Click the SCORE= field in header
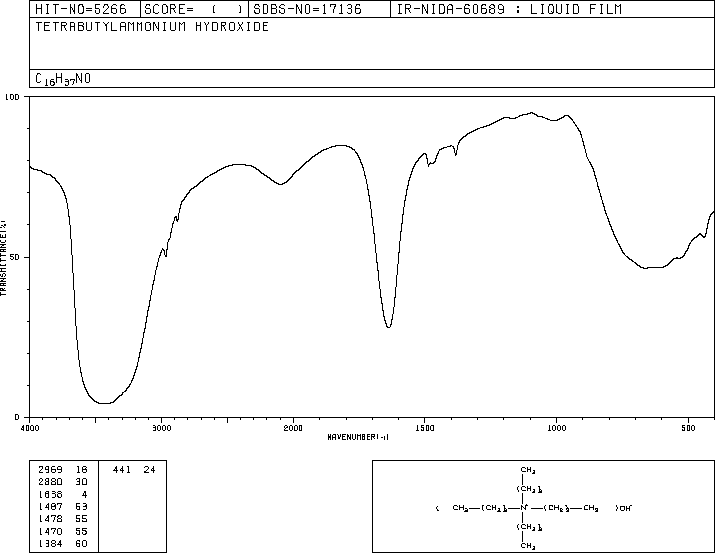This screenshot has height=553, width=715. [194, 9]
